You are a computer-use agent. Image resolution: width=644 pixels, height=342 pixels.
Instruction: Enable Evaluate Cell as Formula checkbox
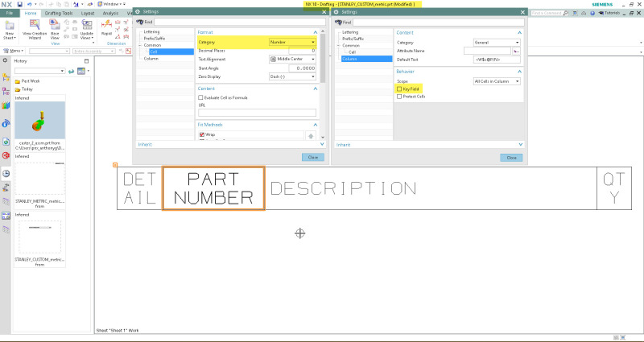click(200, 97)
